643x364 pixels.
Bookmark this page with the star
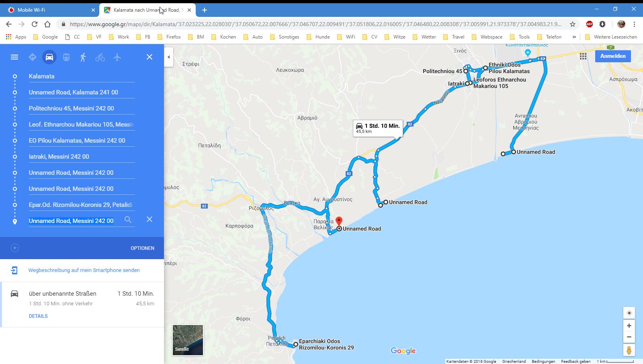coord(573,24)
